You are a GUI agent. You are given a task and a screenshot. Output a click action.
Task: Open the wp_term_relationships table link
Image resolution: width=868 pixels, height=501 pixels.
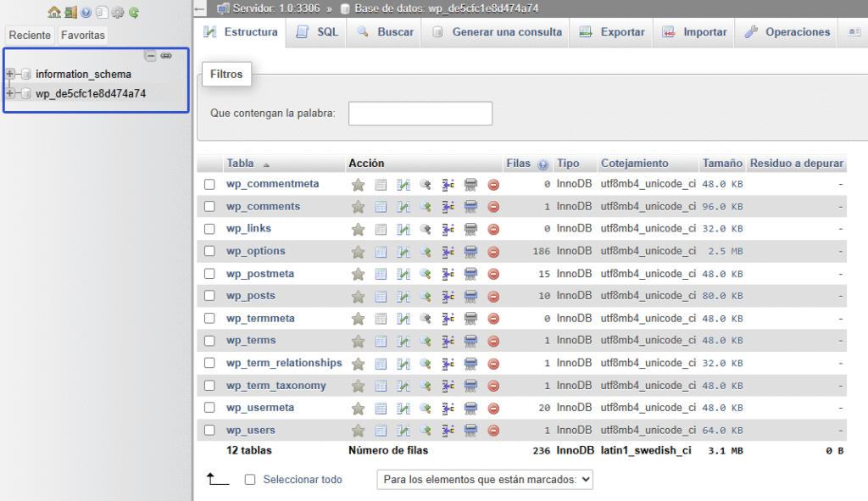click(284, 363)
